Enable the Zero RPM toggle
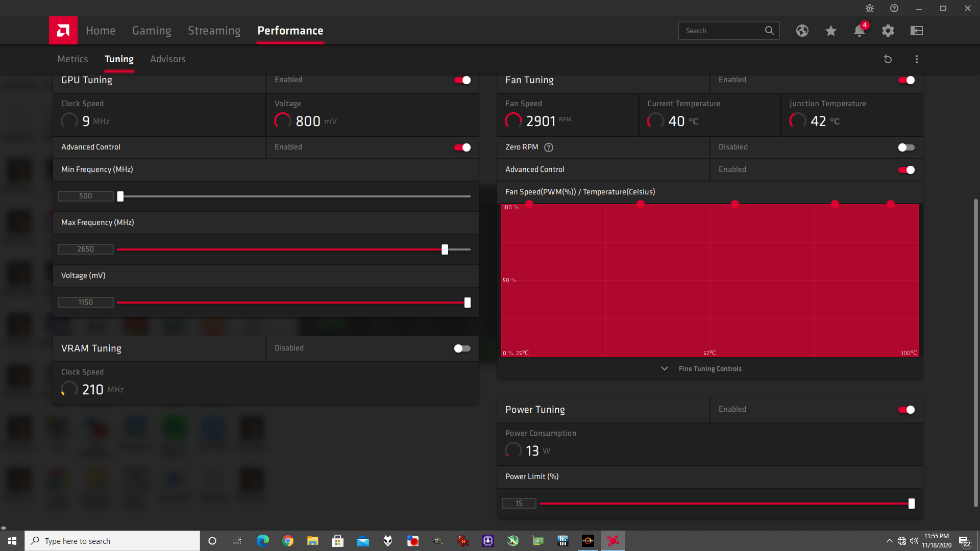This screenshot has height=551, width=980. pyautogui.click(x=906, y=147)
